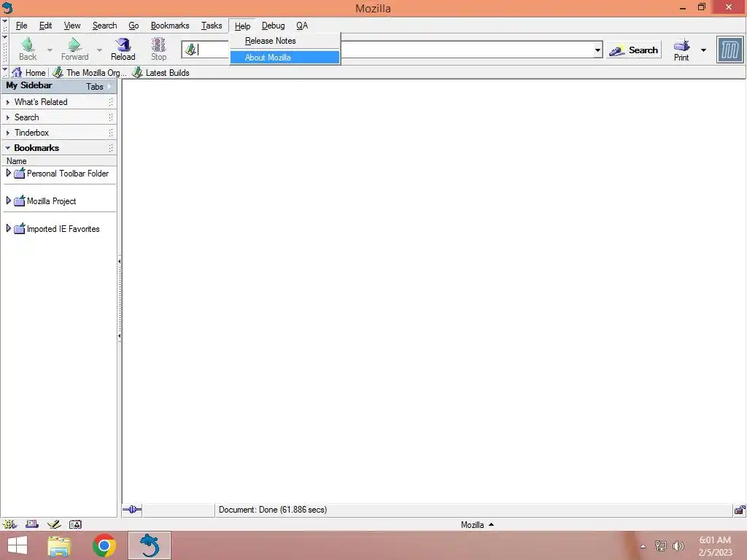Open File Explorer from taskbar
Image resolution: width=747 pixels, height=560 pixels.
coord(60,545)
